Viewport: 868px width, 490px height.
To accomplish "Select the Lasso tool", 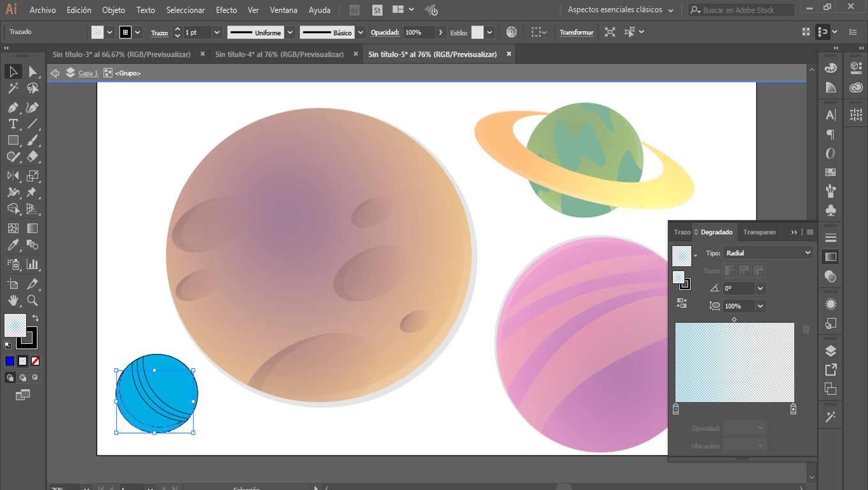I will (33, 88).
